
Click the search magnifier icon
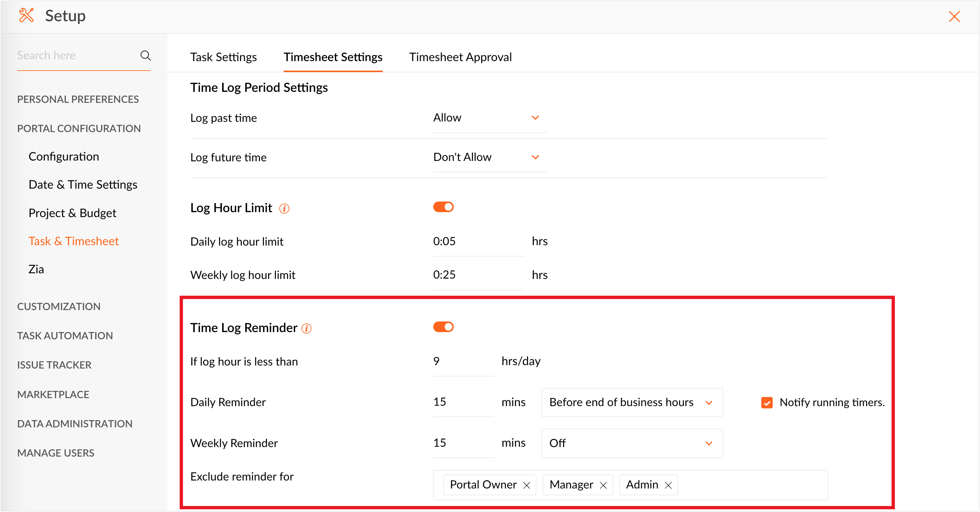145,55
